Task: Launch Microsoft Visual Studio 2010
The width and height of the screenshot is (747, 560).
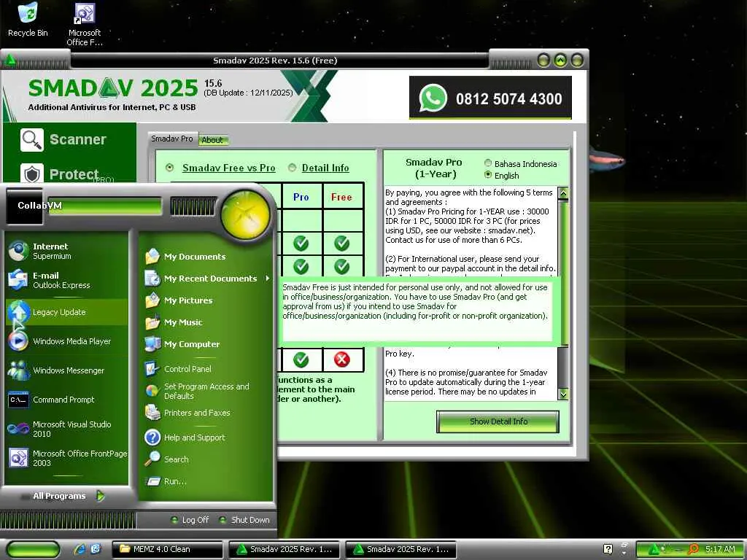Action: (x=66, y=429)
